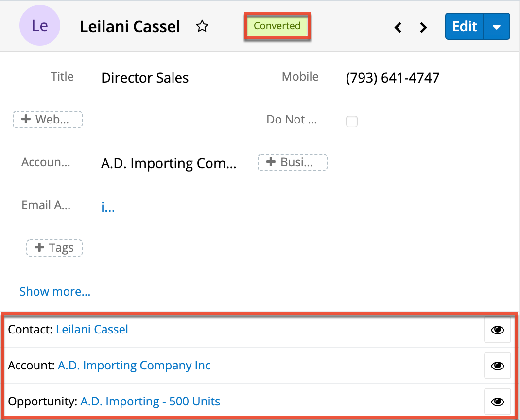Open the truncated email address link

pos(107,207)
